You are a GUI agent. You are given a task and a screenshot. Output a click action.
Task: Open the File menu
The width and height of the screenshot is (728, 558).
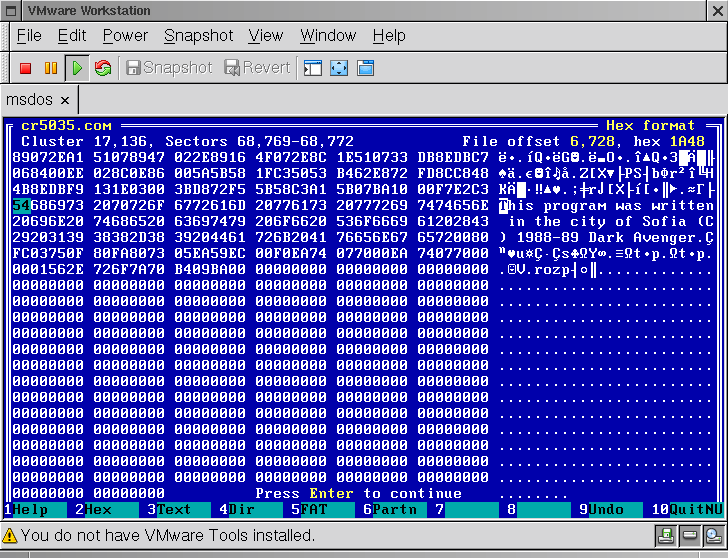coord(29,36)
